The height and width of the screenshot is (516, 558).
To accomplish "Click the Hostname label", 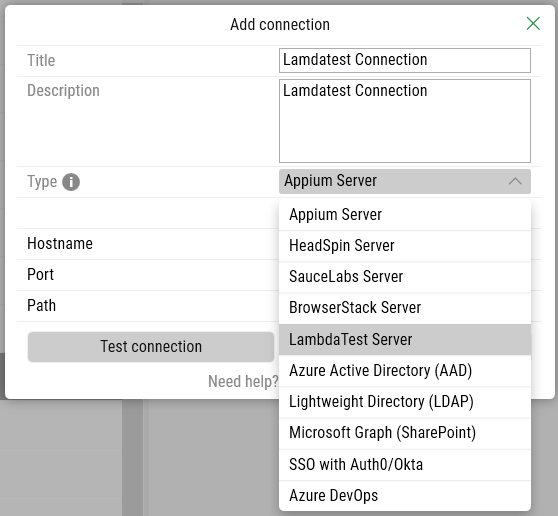I will (60, 244).
